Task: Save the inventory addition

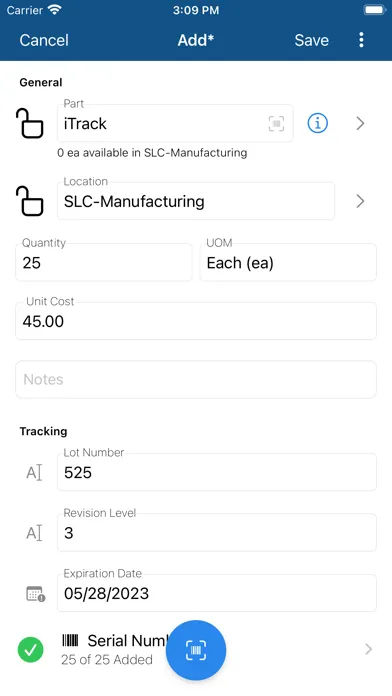Action: pos(312,40)
